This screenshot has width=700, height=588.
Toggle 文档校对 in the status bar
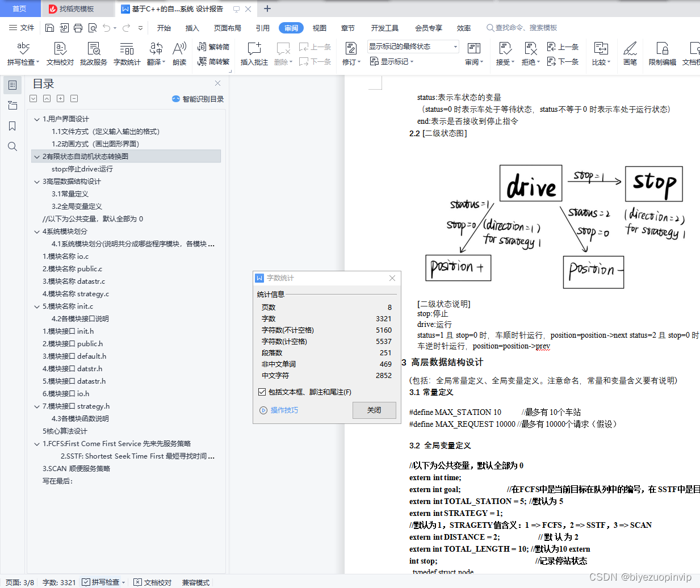click(156, 582)
